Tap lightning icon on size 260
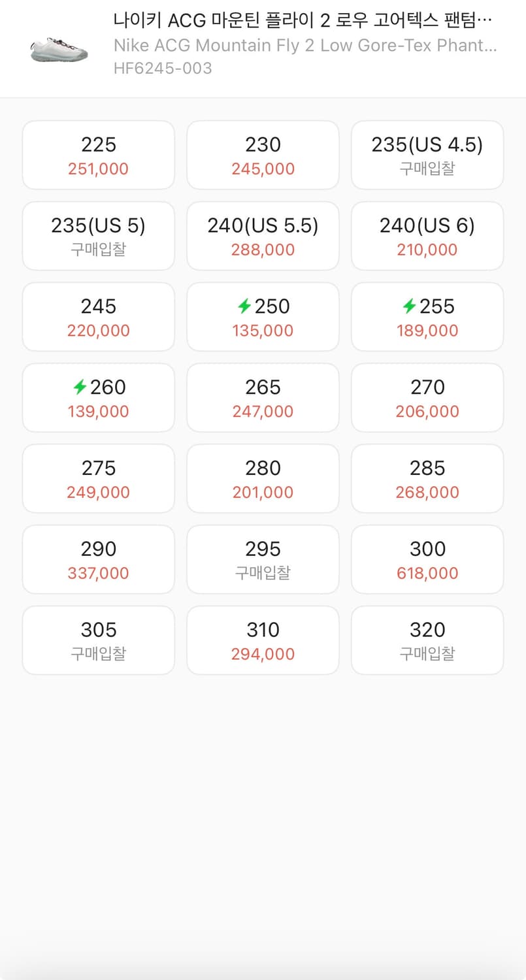Image resolution: width=526 pixels, height=980 pixels. 80,387
